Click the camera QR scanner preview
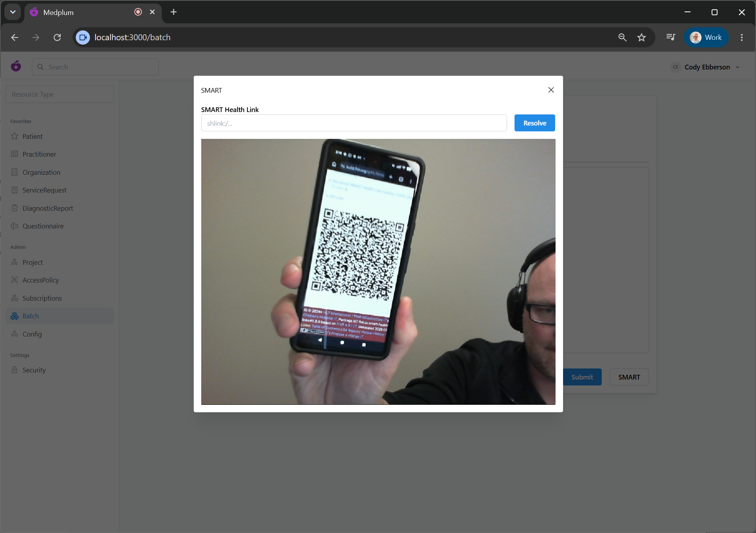Image resolution: width=756 pixels, height=533 pixels. tap(378, 272)
